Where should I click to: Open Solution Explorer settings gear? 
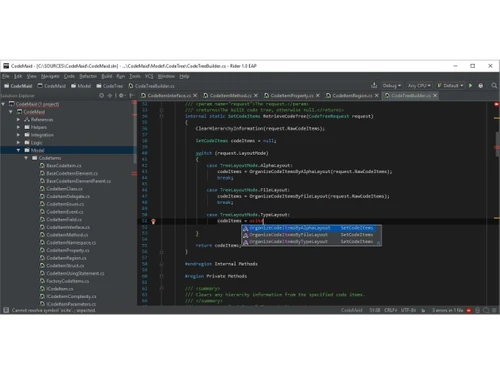tap(121, 95)
